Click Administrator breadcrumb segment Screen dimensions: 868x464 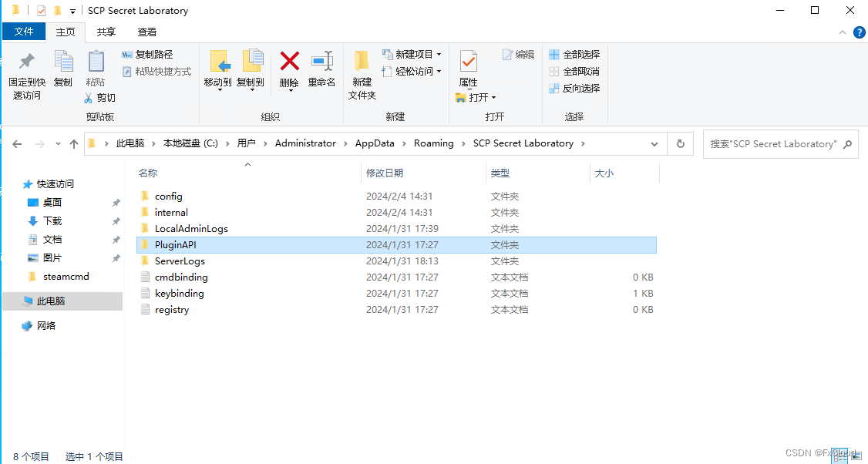click(x=305, y=143)
